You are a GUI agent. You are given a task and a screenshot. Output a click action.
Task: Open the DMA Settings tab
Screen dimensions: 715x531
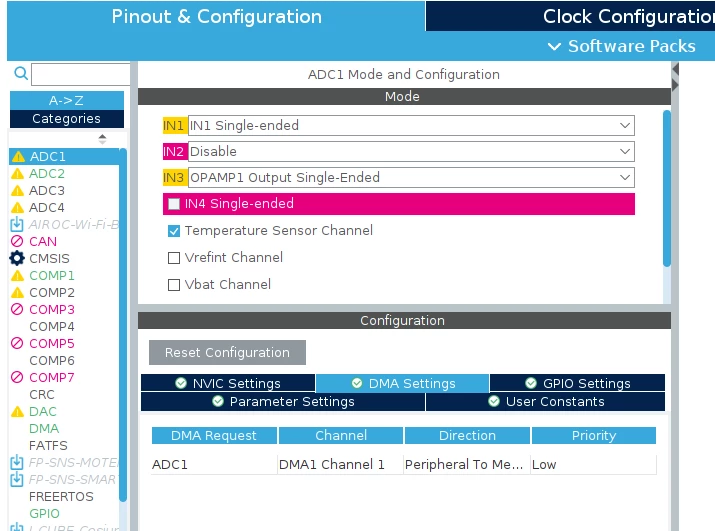[403, 383]
